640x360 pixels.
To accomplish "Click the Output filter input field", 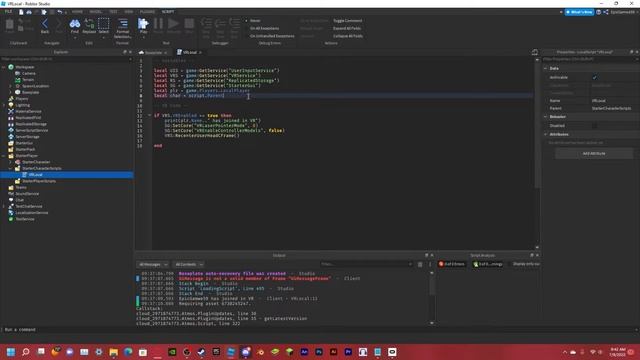I will tap(366, 264).
